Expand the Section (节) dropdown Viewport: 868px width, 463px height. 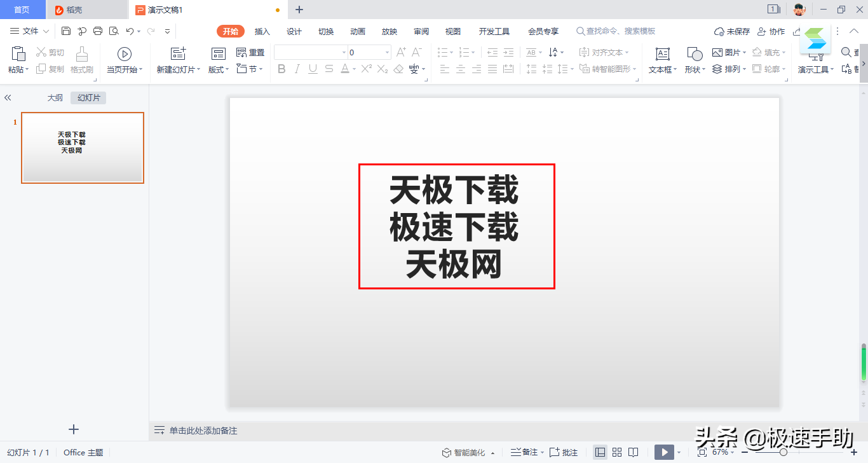point(261,69)
